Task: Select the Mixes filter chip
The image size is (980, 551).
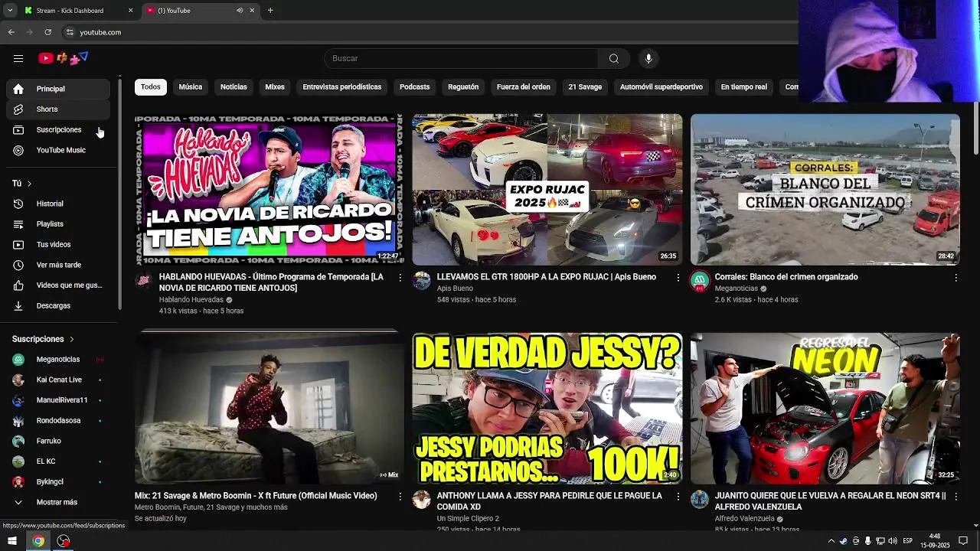Action: point(275,87)
